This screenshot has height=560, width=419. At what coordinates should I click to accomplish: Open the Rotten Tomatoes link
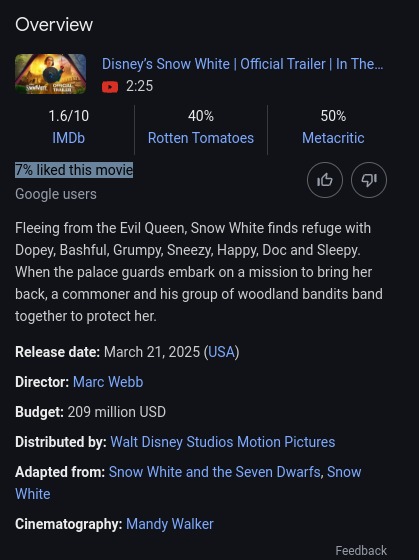click(201, 138)
